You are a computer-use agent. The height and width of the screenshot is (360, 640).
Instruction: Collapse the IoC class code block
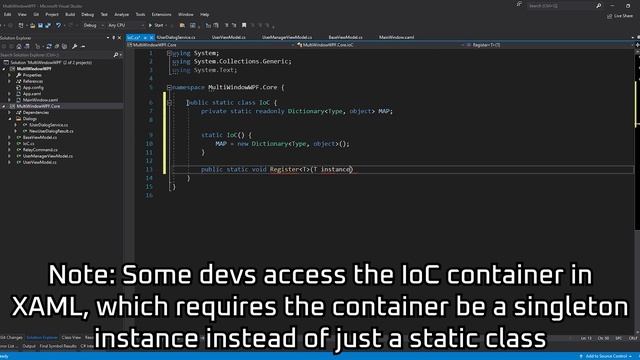pyautogui.click(x=169, y=102)
